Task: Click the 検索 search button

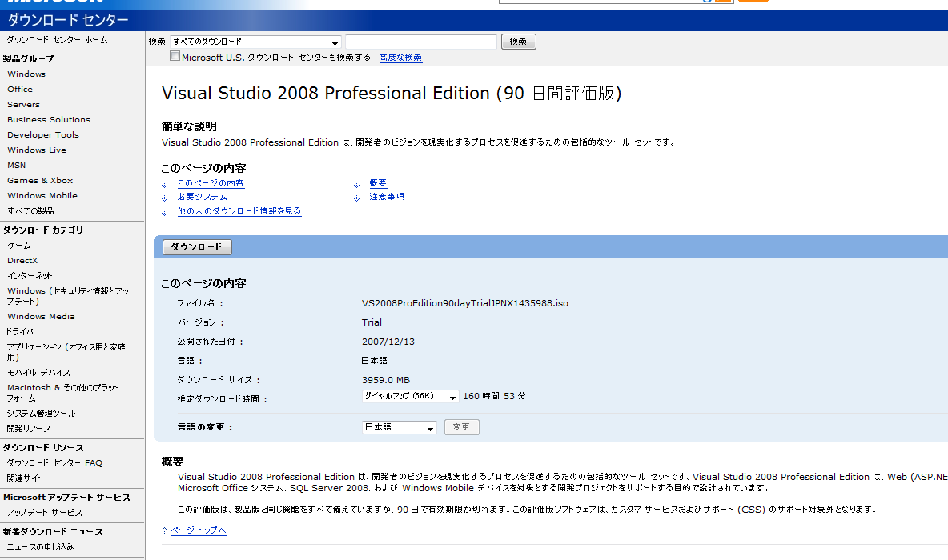Action: click(518, 42)
